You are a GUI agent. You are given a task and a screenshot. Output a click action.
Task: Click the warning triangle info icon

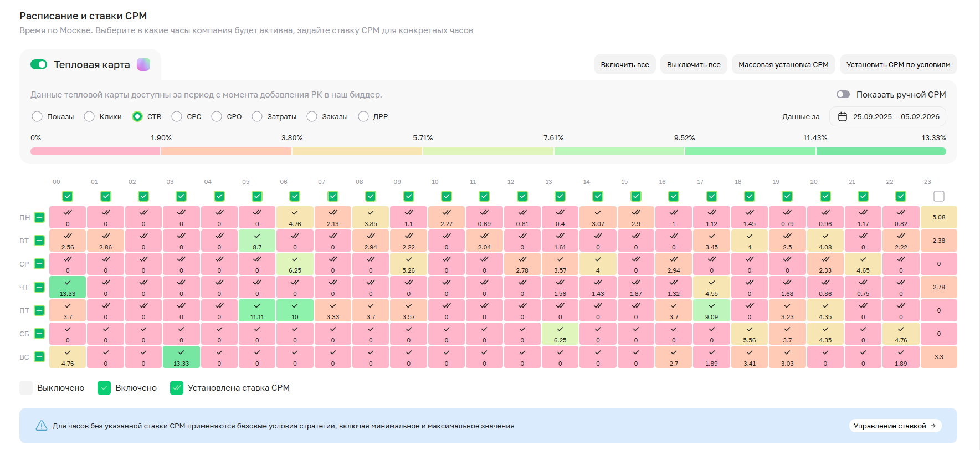pyautogui.click(x=42, y=426)
